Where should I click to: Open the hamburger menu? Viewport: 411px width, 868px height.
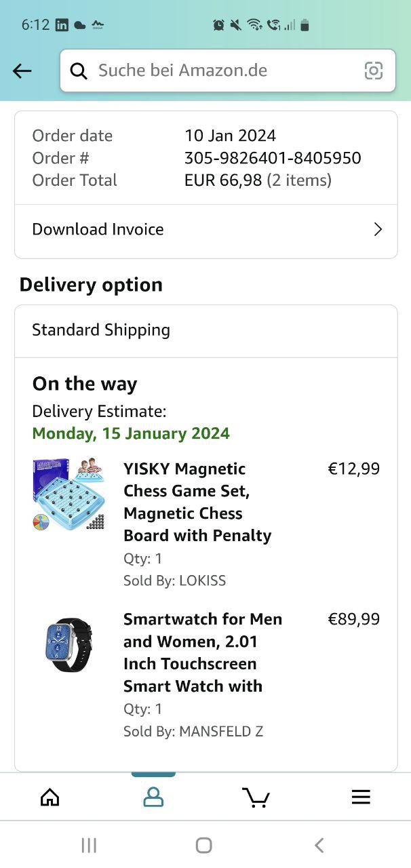point(361,797)
